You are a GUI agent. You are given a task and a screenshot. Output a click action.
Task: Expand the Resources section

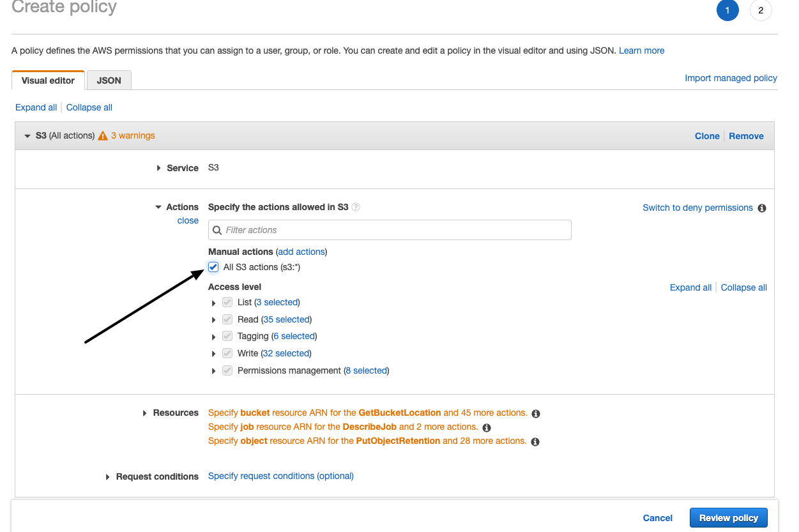pyautogui.click(x=146, y=413)
